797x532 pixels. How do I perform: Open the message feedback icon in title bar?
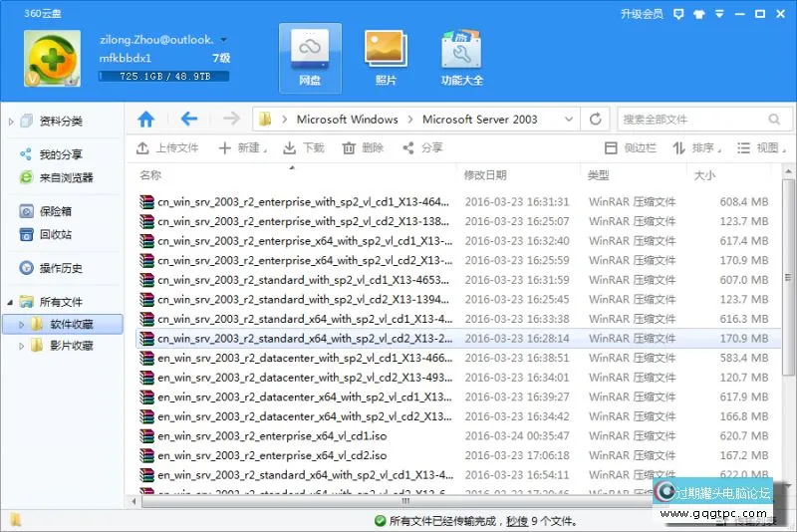(x=678, y=14)
